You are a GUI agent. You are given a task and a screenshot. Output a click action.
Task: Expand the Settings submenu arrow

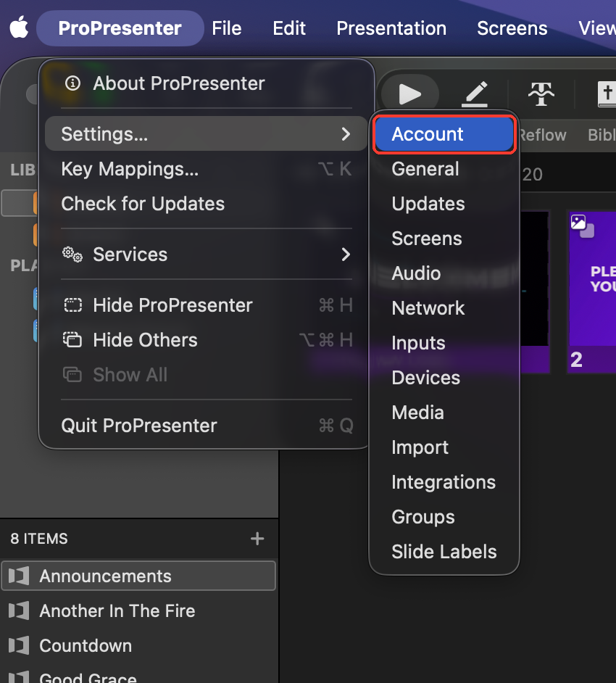[x=346, y=133]
